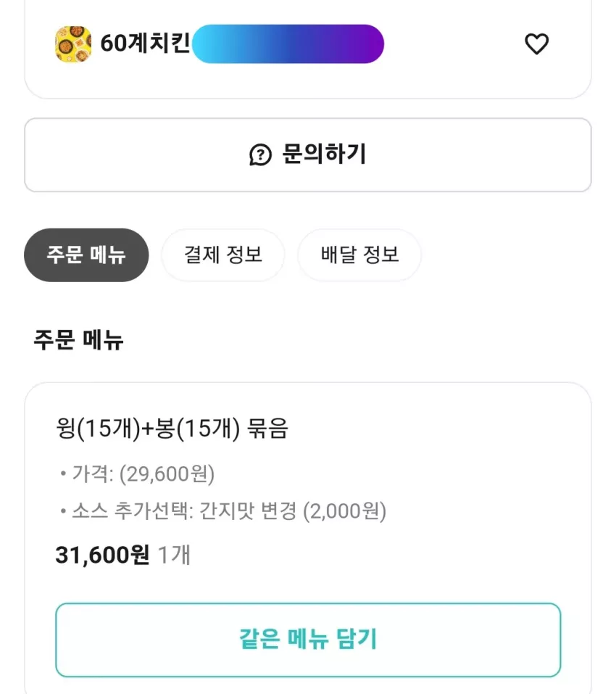Switch to the 배달 정보 tab

coord(359,255)
